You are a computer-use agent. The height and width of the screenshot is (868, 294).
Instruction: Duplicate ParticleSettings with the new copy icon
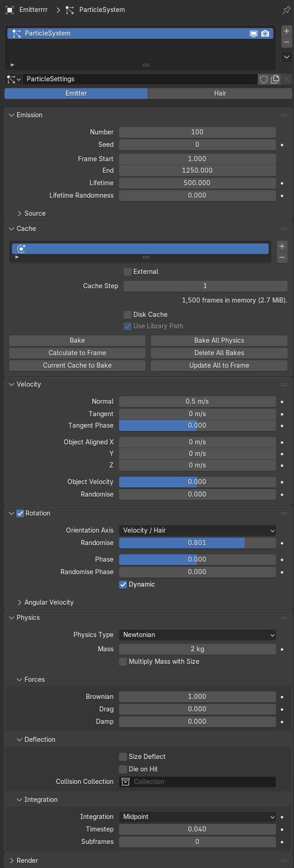275,79
